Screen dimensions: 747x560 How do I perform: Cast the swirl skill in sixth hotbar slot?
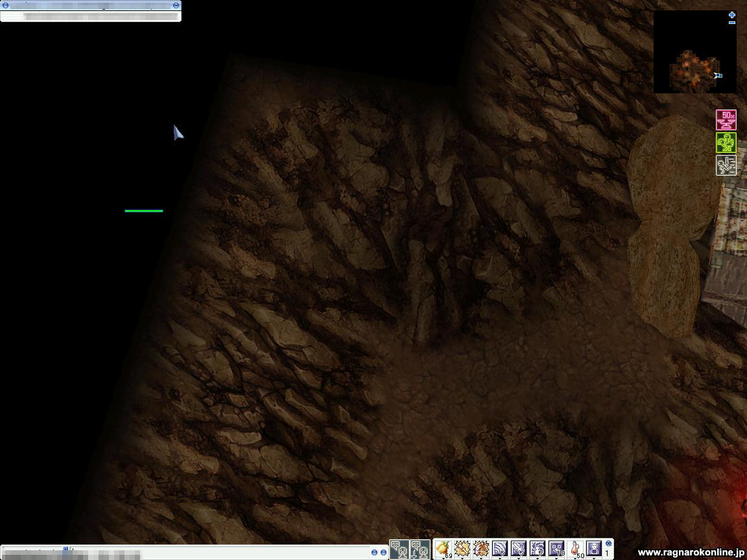pyautogui.click(x=538, y=548)
